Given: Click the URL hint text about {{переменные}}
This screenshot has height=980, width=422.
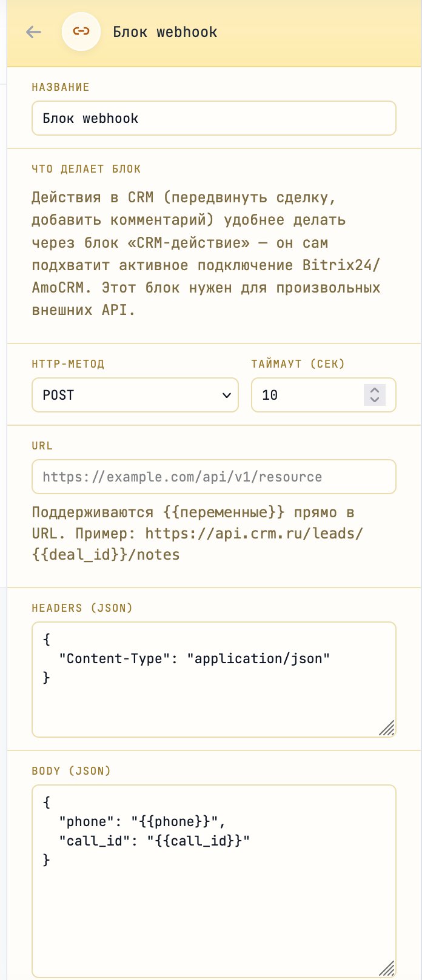Looking at the screenshot, I should (x=198, y=534).
